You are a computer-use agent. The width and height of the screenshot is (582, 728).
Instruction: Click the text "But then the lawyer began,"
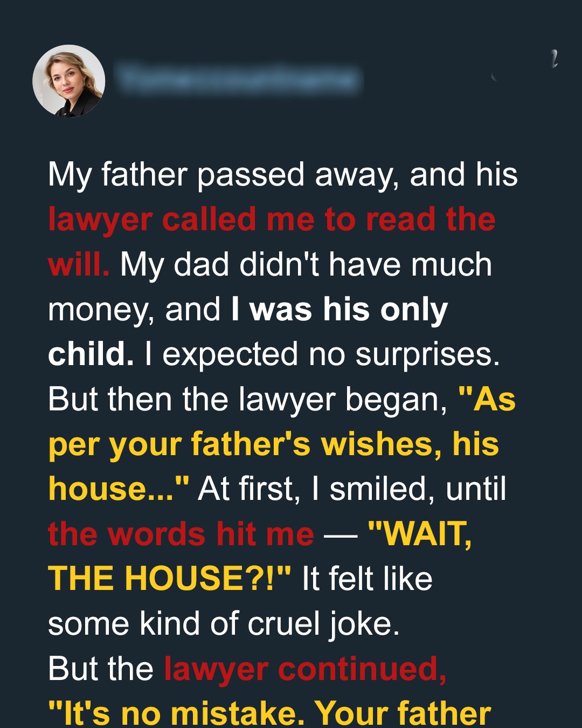[x=247, y=400]
